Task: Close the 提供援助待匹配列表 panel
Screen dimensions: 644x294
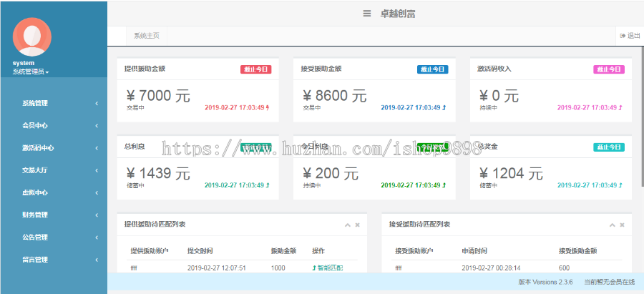Action: point(357,225)
